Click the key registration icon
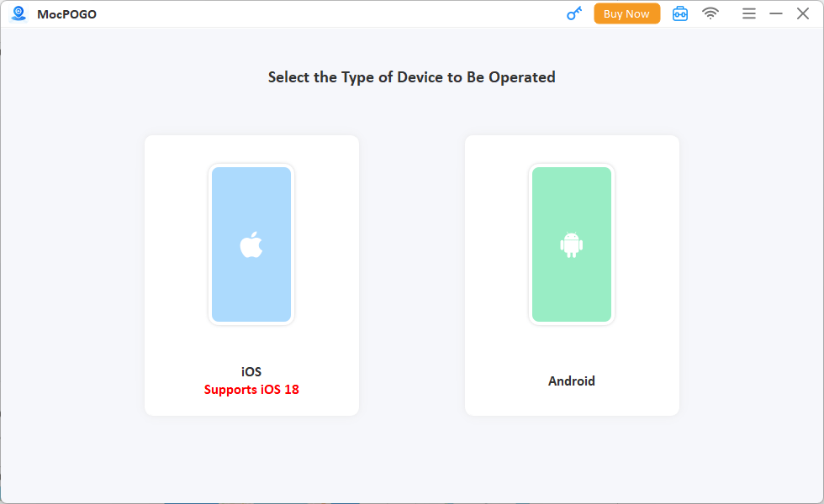The width and height of the screenshot is (824, 504). tap(574, 13)
